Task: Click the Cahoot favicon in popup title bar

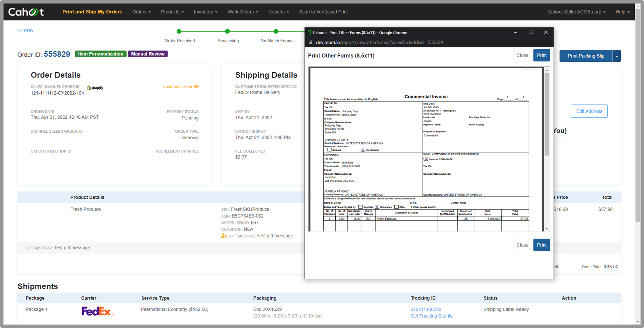Action: click(309, 32)
